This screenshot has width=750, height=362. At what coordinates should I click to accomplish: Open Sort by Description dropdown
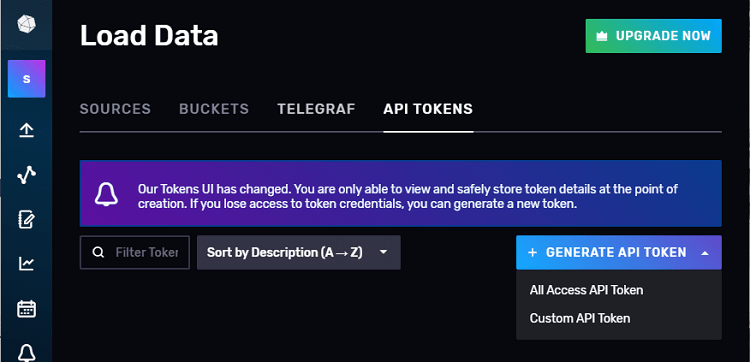tap(299, 252)
